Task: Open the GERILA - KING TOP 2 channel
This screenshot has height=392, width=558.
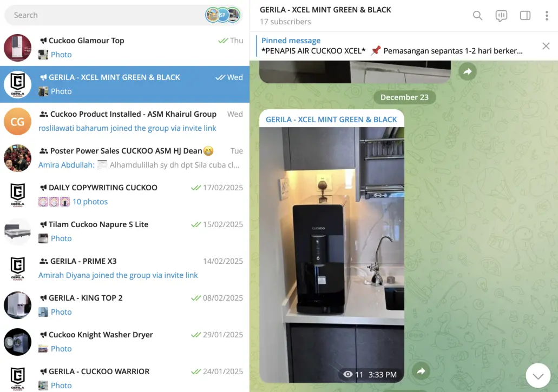Action: (124, 305)
